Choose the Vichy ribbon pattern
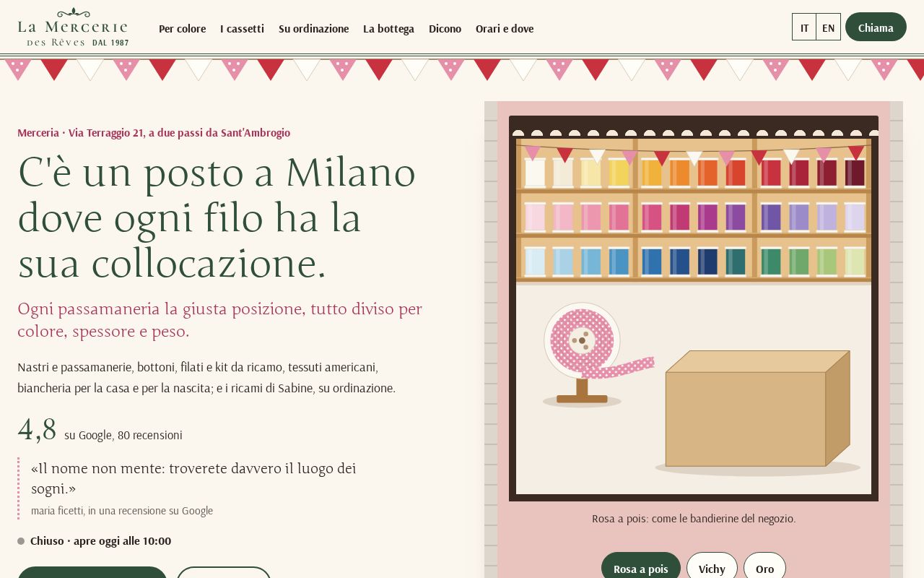Screen dimensions: 924x578 click(x=712, y=568)
